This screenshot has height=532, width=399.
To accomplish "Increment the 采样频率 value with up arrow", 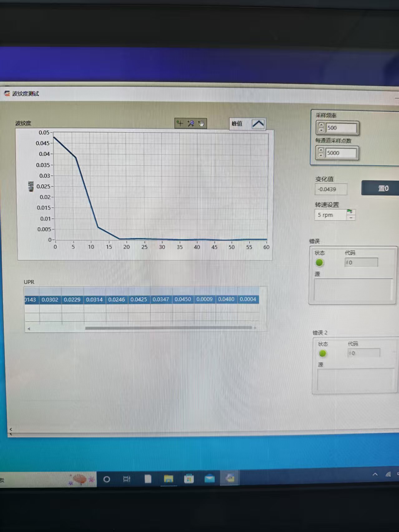I will pos(321,125).
